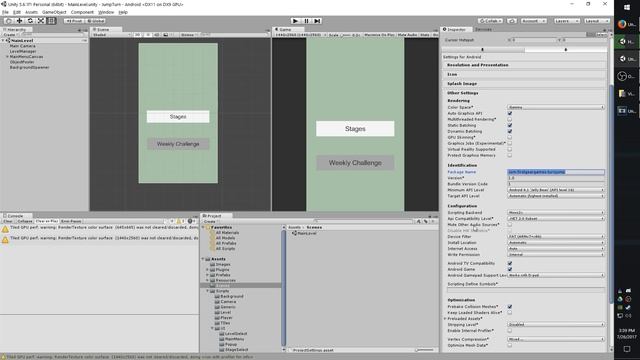Click the Bundle Version Code field
This screenshot has width=640, height=360.
pos(556,184)
